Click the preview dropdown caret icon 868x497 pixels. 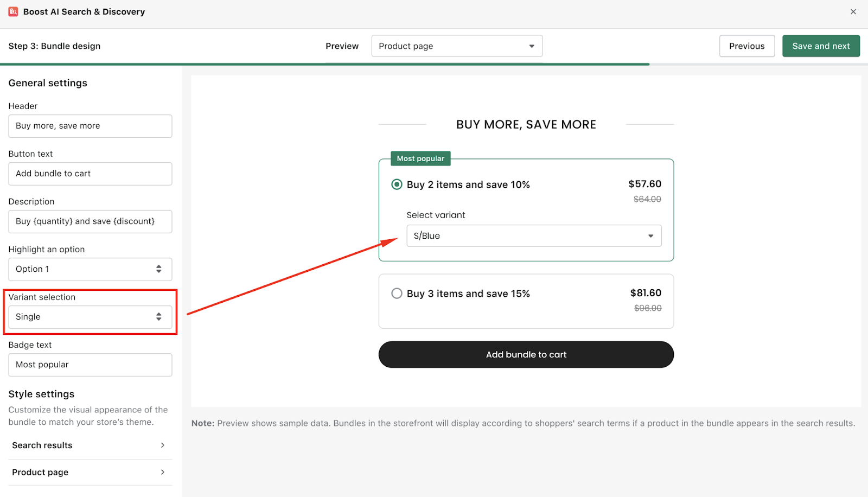click(x=531, y=46)
